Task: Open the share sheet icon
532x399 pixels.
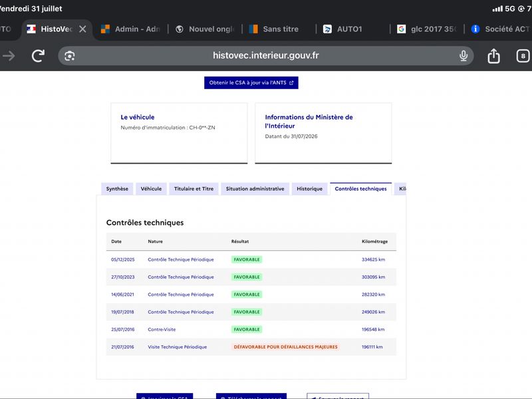Action: tap(493, 56)
